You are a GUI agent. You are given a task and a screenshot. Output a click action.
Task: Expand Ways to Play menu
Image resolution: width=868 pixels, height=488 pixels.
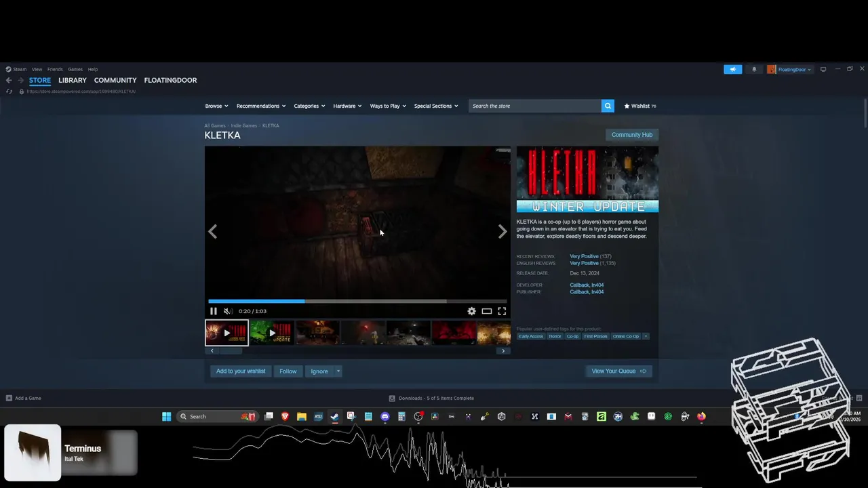pos(388,106)
